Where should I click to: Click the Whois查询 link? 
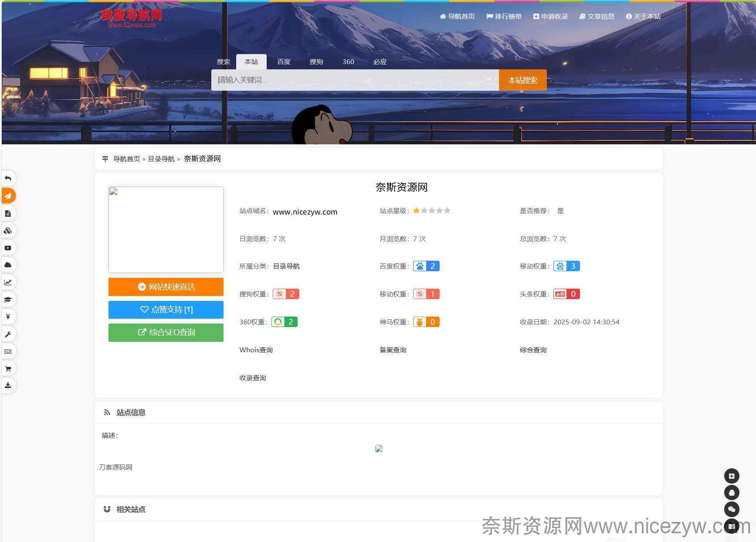pos(256,350)
